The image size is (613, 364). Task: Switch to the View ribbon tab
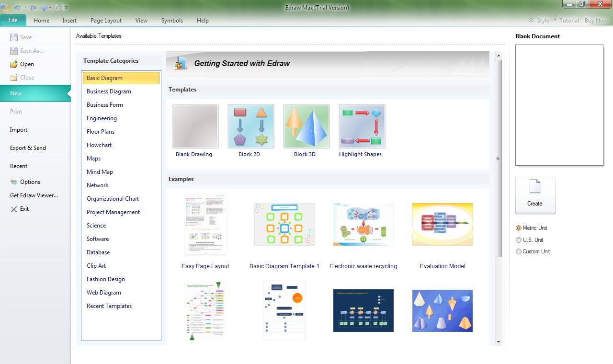pyautogui.click(x=141, y=21)
